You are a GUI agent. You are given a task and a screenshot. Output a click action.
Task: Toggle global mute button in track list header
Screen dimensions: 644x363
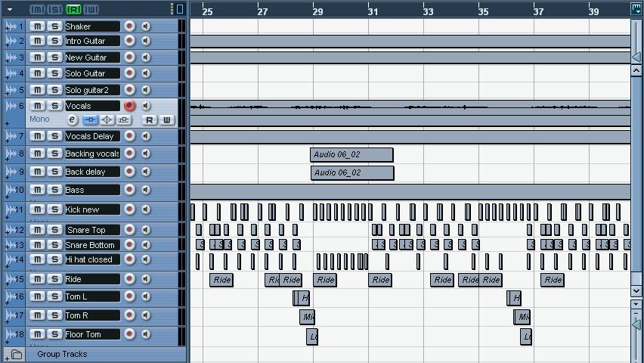(37, 10)
